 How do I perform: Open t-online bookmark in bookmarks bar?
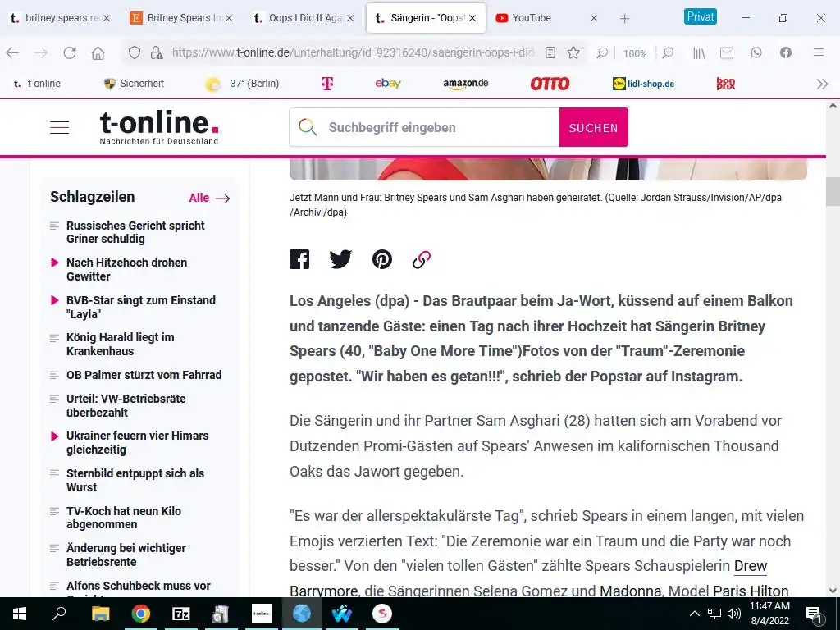coord(37,84)
